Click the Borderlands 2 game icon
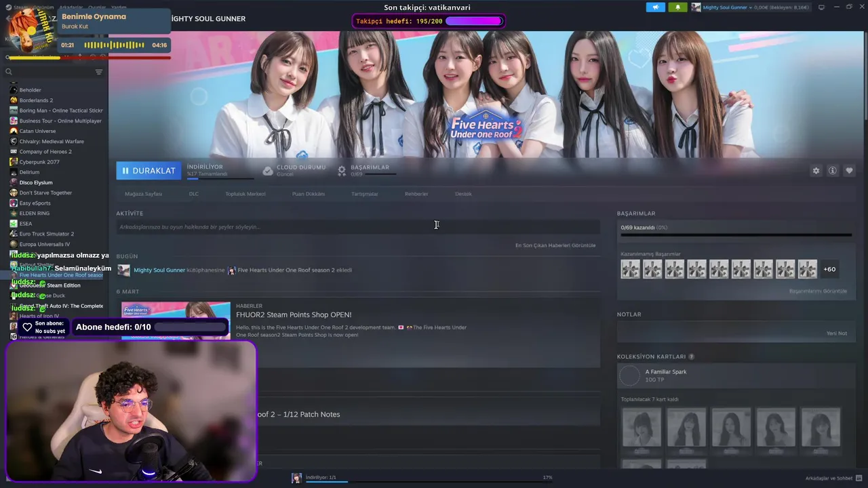 (14, 100)
